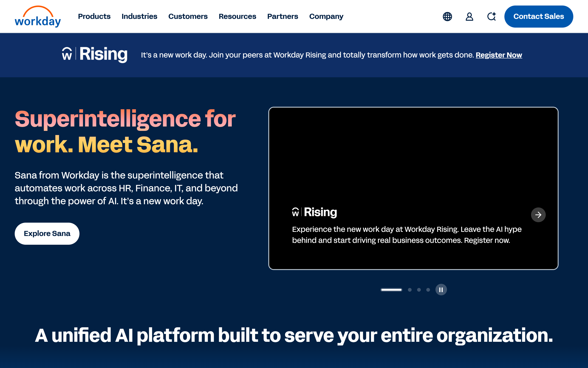Open the user account sign-in icon

click(469, 17)
